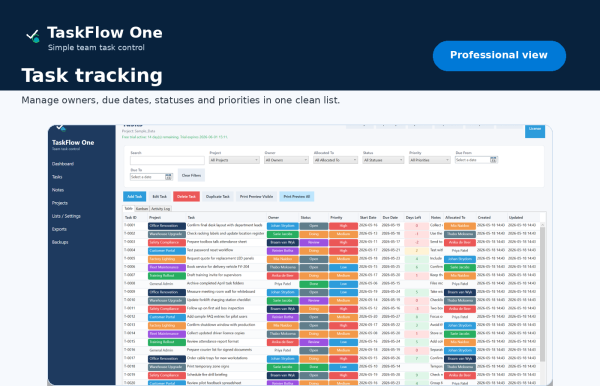The image size is (600, 386).
Task: Open Backups in the sidebar
Action: [x=60, y=242]
